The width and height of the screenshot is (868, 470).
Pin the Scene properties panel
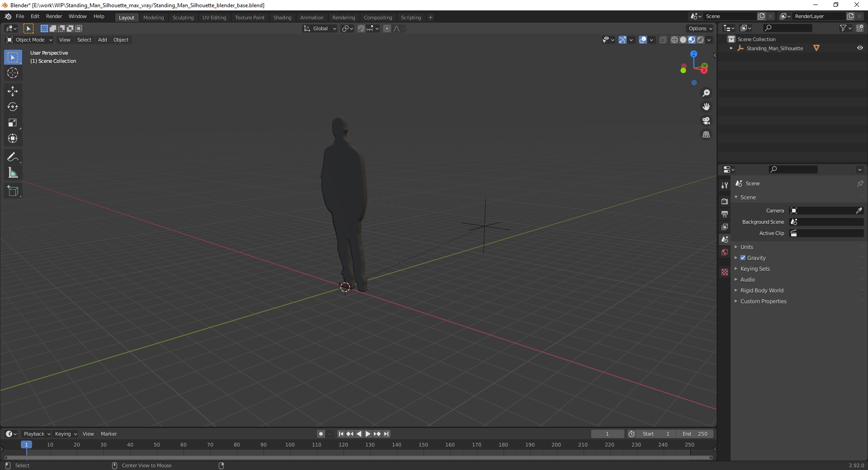(x=860, y=183)
